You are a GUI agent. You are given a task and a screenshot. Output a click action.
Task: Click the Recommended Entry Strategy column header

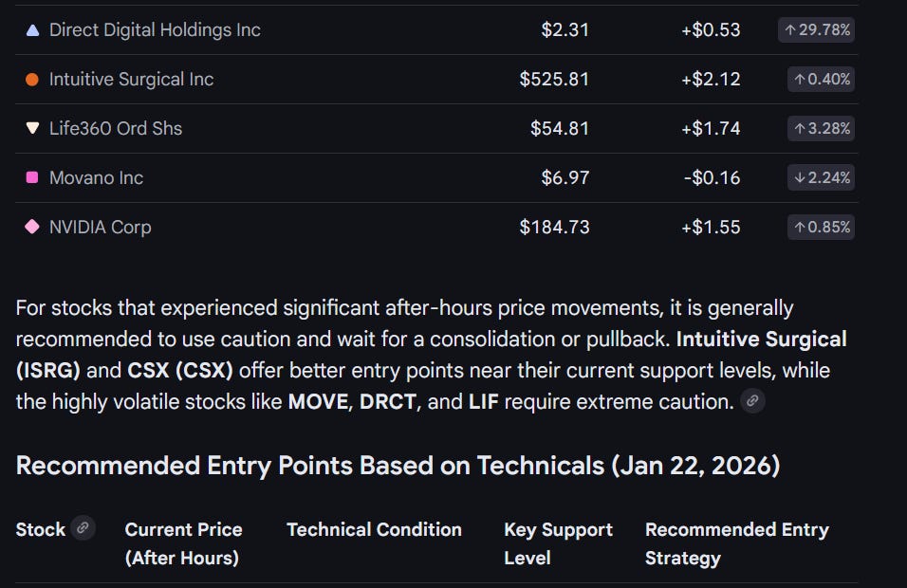point(736,543)
